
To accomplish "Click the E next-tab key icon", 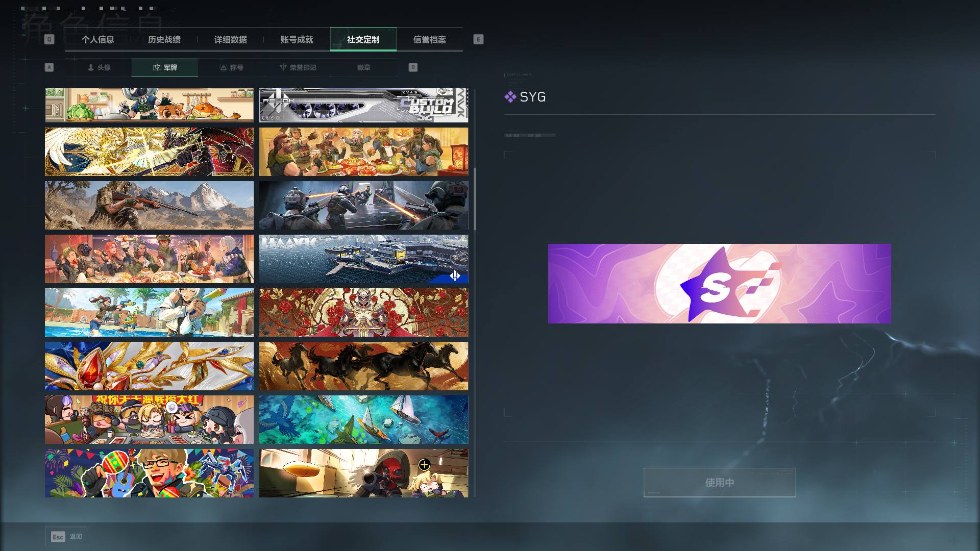I will [x=478, y=39].
